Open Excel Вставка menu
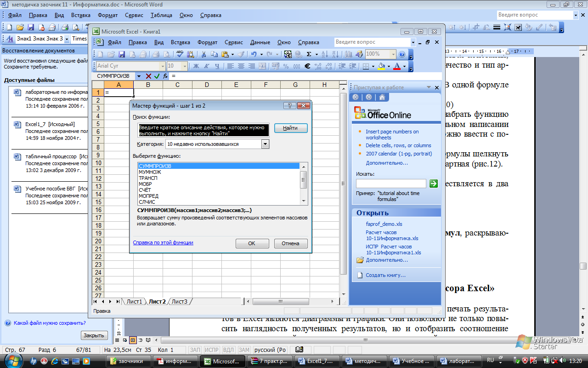 click(181, 42)
